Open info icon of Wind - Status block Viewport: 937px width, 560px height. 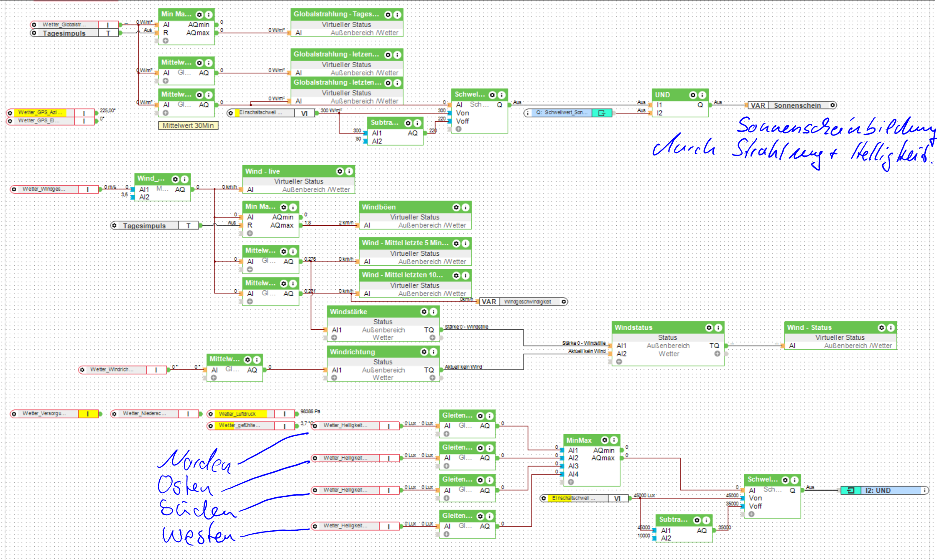pyautogui.click(x=891, y=328)
